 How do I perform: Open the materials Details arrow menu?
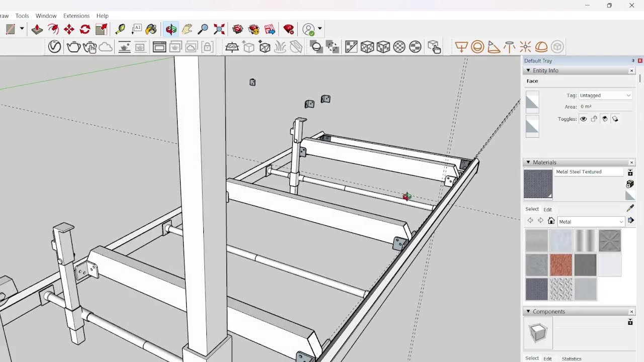(631, 220)
